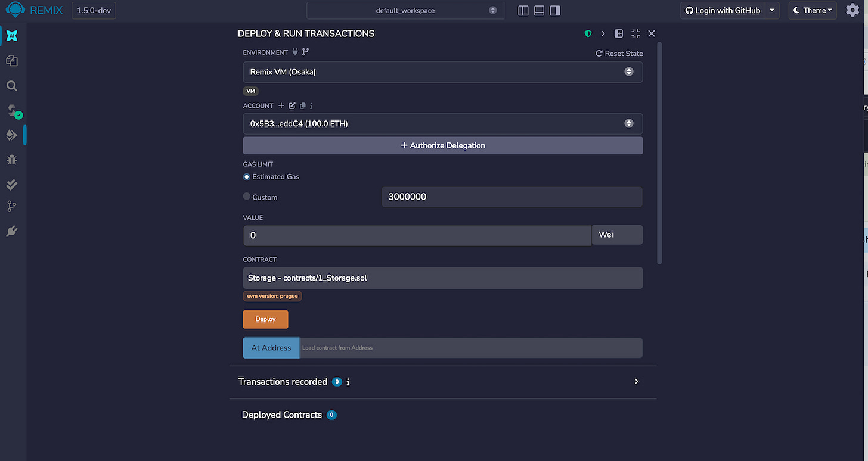Click the Load contract from Address field

pos(471,348)
